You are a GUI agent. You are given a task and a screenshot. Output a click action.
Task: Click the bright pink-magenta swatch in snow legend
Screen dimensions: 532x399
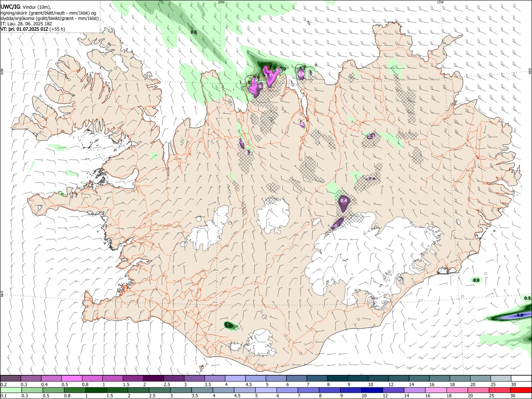(x=71, y=378)
